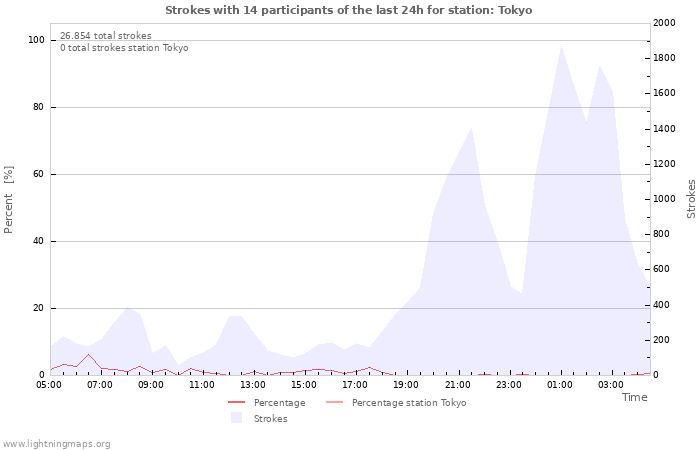Click the Strokes right axis title
The width and height of the screenshot is (700, 450).
[x=691, y=199]
